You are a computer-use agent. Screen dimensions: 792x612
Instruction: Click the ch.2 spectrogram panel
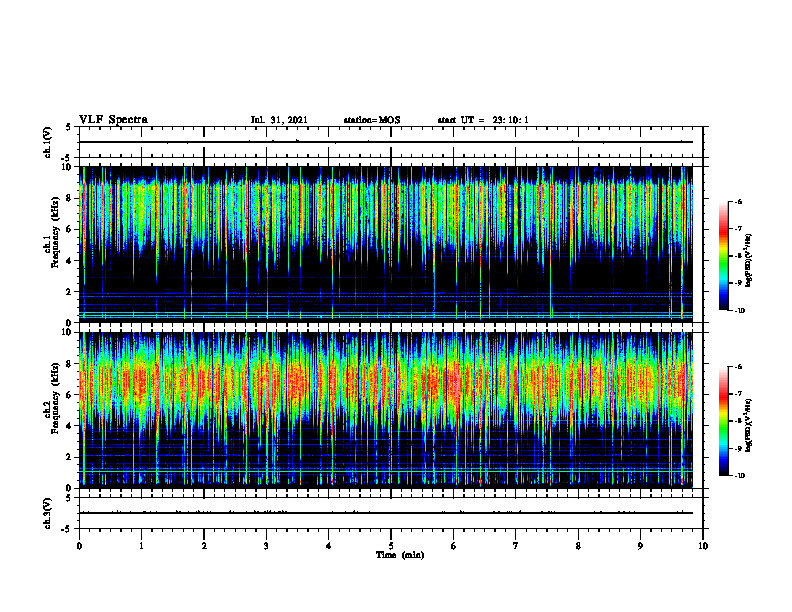coord(386,410)
